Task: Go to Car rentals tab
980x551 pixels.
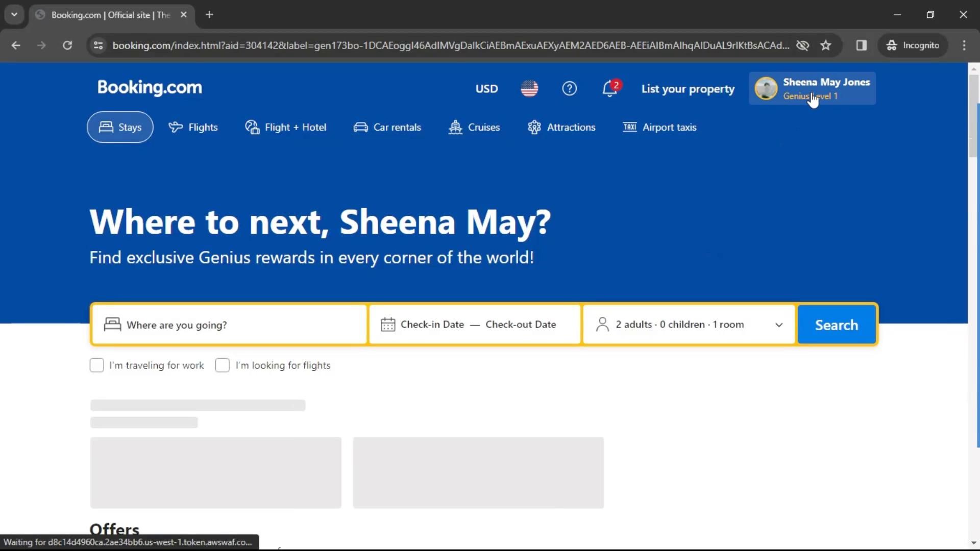Action: pos(387,127)
